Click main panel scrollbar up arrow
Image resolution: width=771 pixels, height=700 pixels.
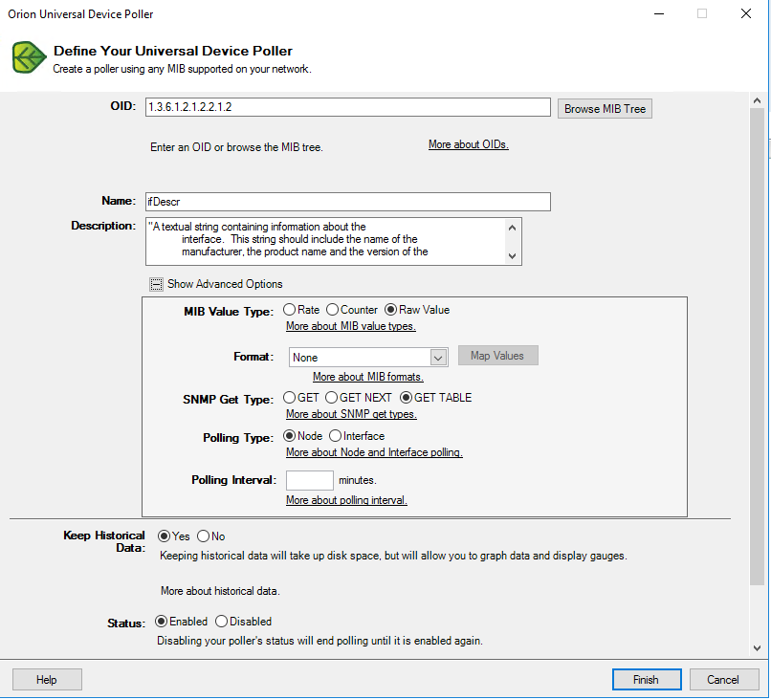757,101
